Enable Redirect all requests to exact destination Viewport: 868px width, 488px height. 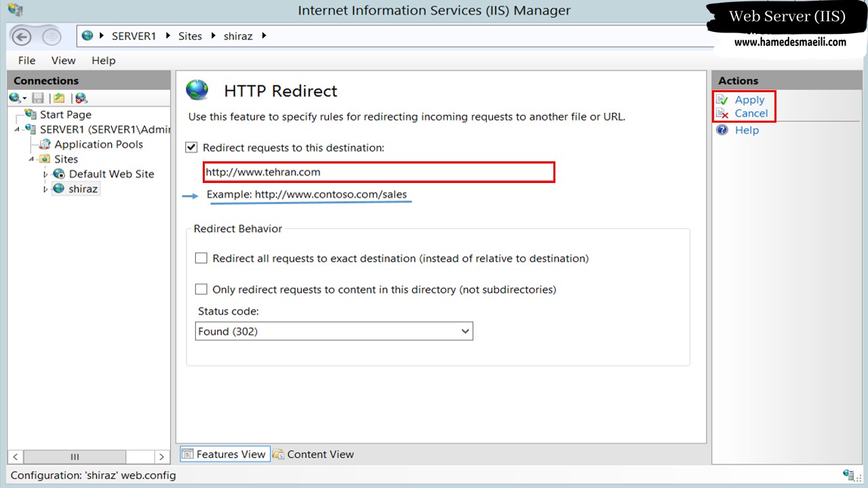pos(201,258)
